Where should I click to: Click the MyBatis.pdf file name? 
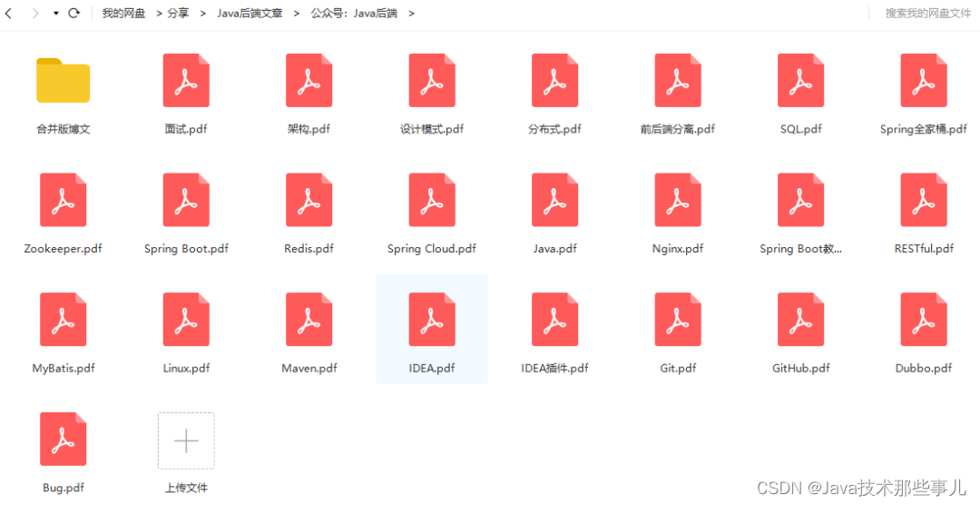click(x=64, y=368)
